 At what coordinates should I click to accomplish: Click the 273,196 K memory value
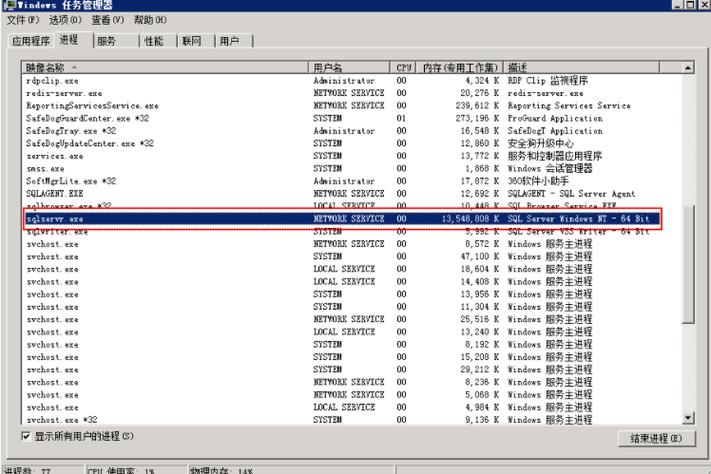477,118
